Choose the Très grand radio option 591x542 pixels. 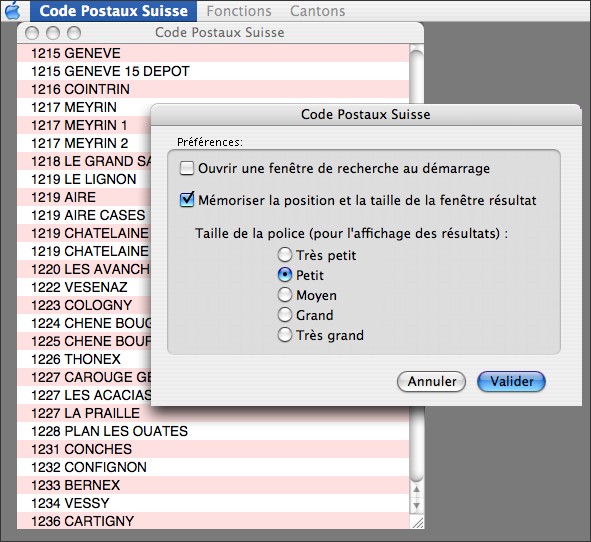click(x=285, y=335)
